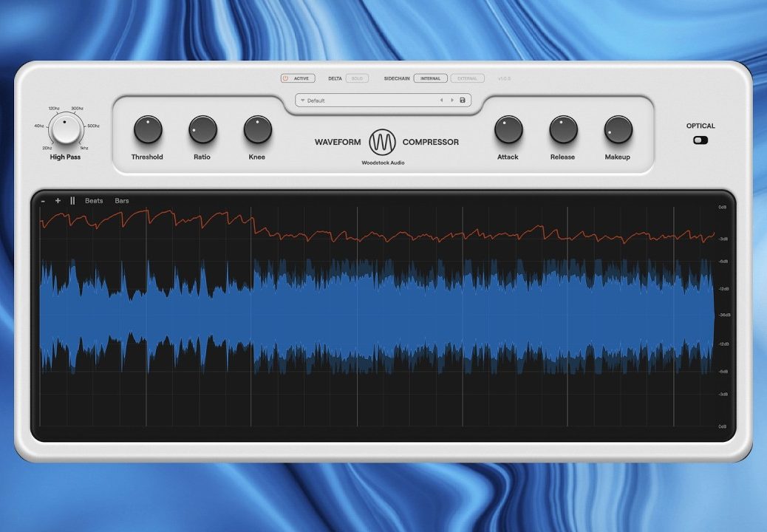Enable the Delta Solo button
The height and width of the screenshot is (532, 767).
click(x=357, y=78)
